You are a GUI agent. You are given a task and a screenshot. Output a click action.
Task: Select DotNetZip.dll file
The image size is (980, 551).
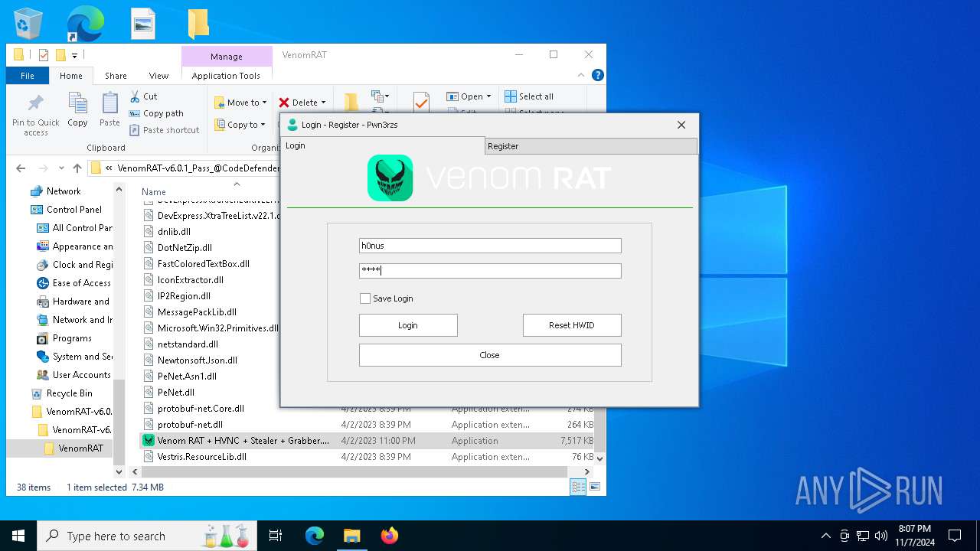tap(185, 248)
